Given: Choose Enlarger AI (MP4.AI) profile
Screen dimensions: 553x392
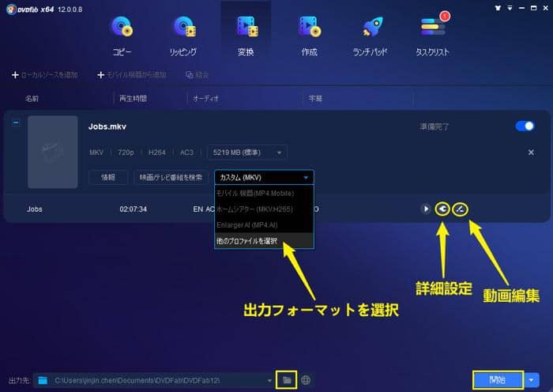Looking at the screenshot, I should (x=264, y=224).
